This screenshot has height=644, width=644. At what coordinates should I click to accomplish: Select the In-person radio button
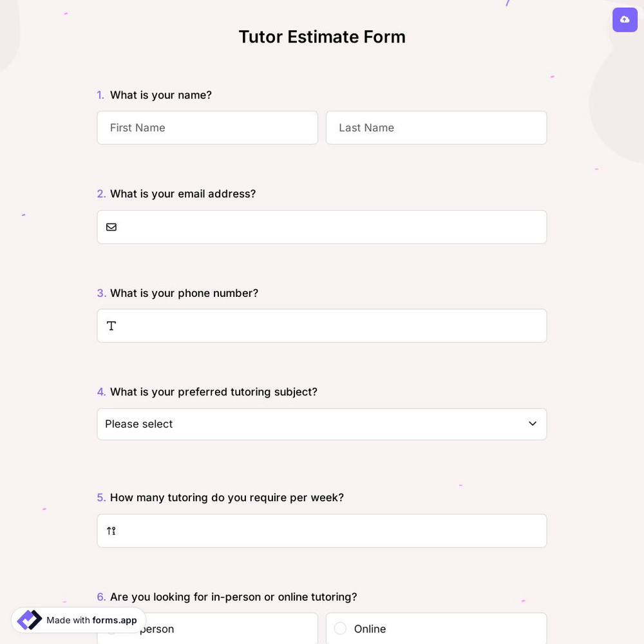point(111,629)
